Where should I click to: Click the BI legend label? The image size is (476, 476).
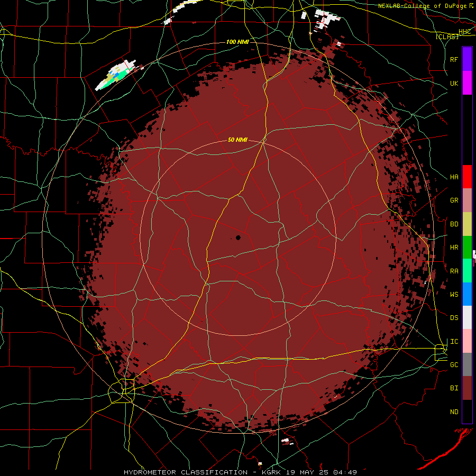[x=454, y=388]
